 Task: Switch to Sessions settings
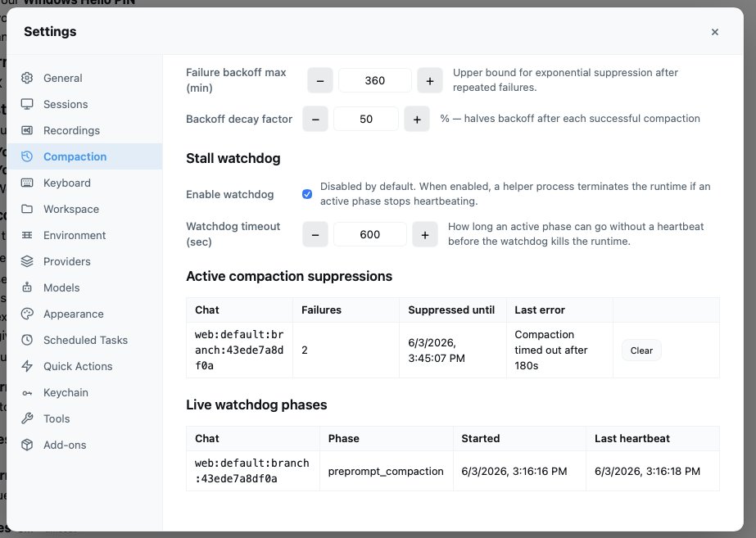(85, 104)
